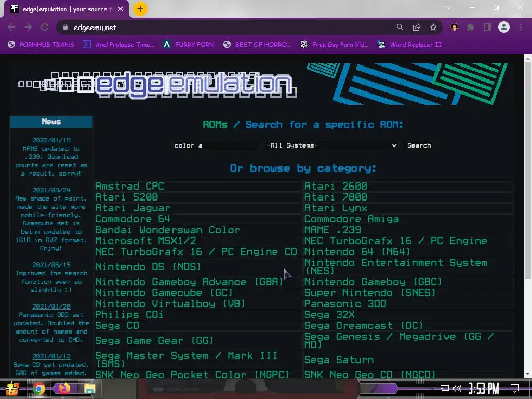Screen dimensions: 532x399
Task: Expand the -All Systems- dropdown
Action: pyautogui.click(x=331, y=145)
